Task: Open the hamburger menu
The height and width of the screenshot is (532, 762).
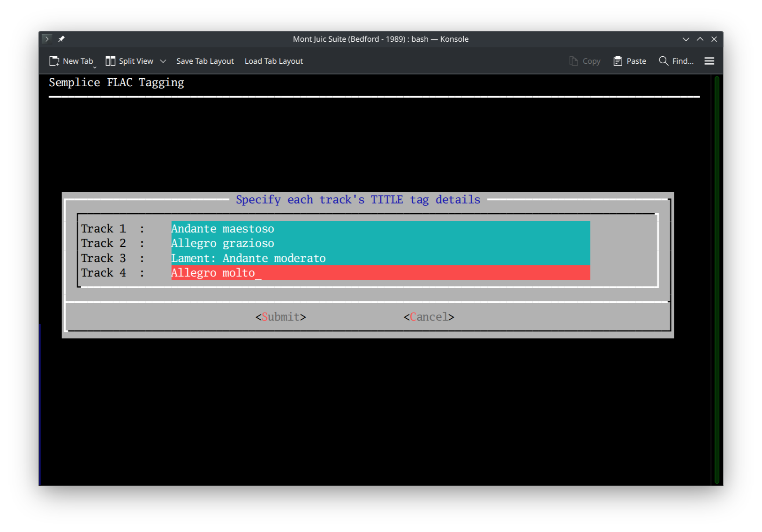Action: (x=709, y=61)
